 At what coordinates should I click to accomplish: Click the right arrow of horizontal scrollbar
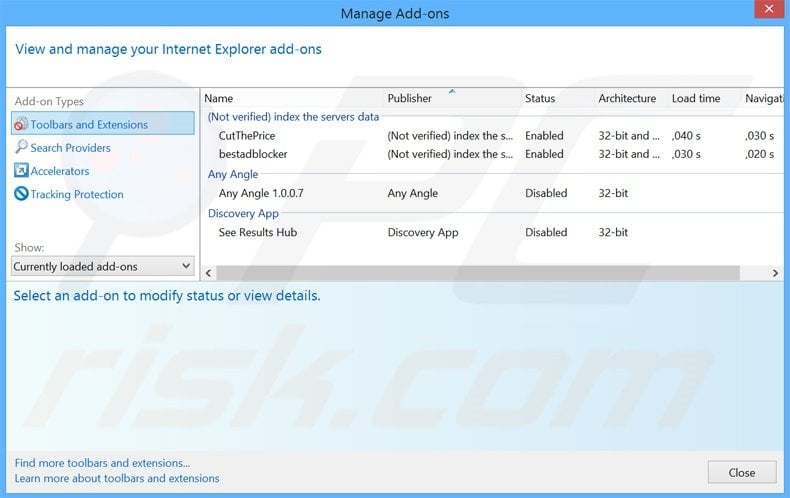tap(775, 273)
